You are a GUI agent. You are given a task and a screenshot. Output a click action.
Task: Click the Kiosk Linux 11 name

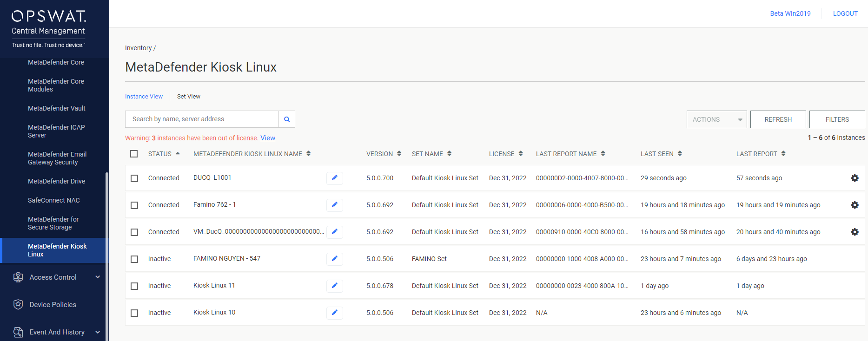click(214, 285)
